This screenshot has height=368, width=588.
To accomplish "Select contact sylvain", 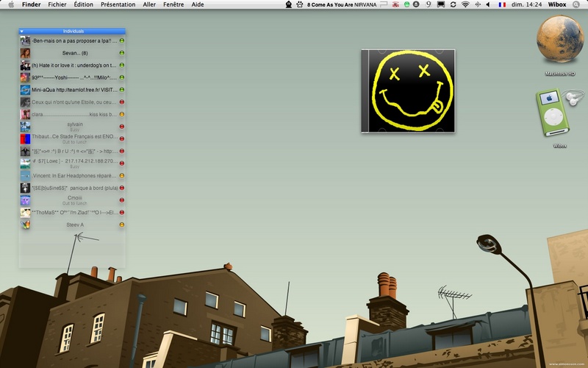I will click(72, 127).
